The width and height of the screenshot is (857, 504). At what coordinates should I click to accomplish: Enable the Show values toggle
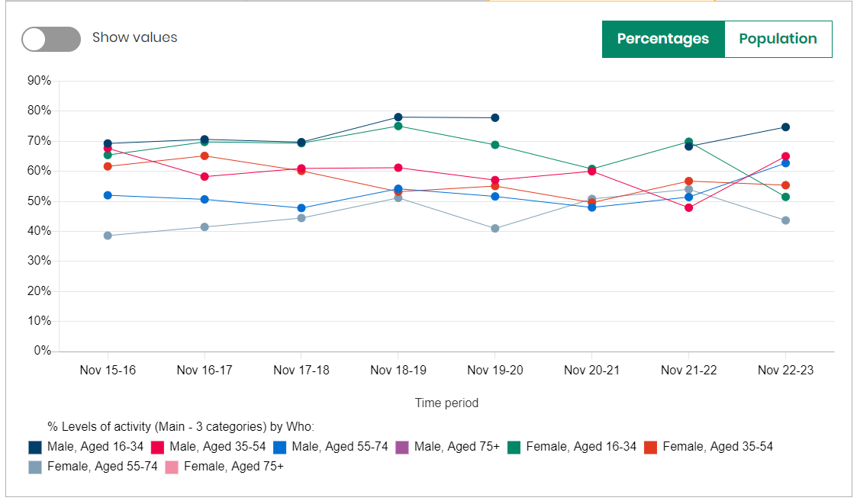(50, 38)
